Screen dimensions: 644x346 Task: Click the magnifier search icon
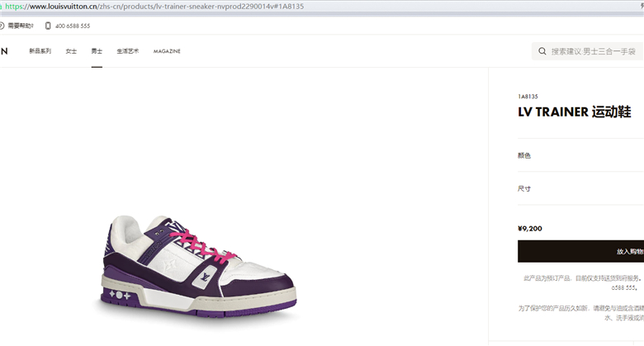point(542,51)
